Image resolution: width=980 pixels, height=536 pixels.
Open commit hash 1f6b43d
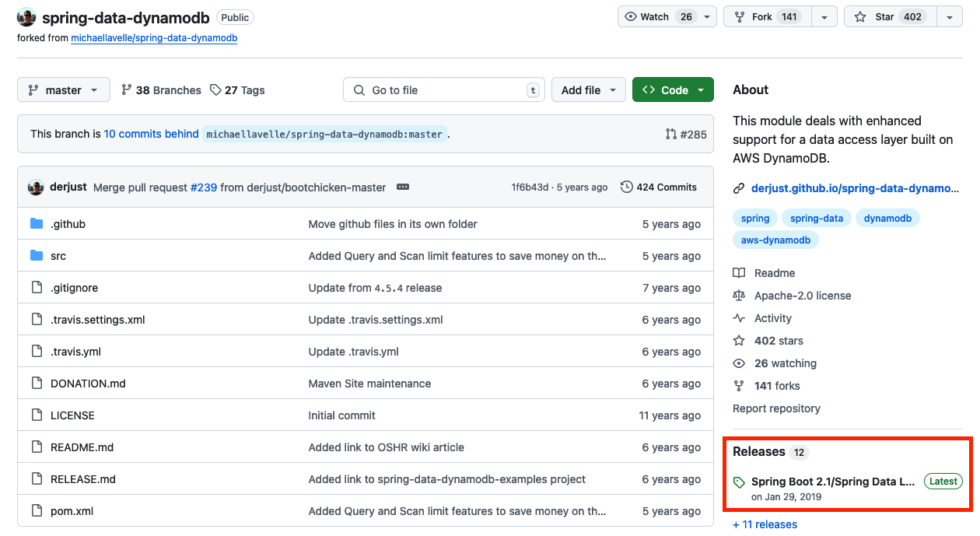click(x=530, y=187)
